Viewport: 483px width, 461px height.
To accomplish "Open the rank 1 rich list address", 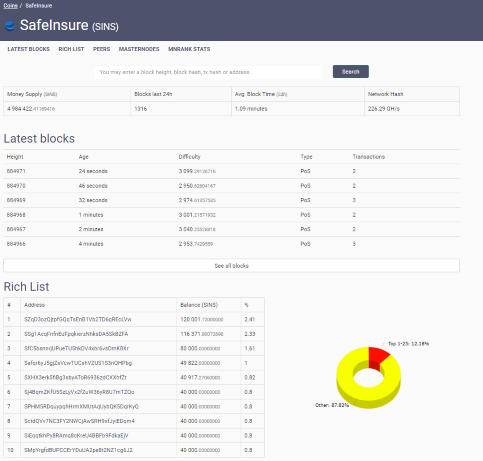I will pos(78,319).
